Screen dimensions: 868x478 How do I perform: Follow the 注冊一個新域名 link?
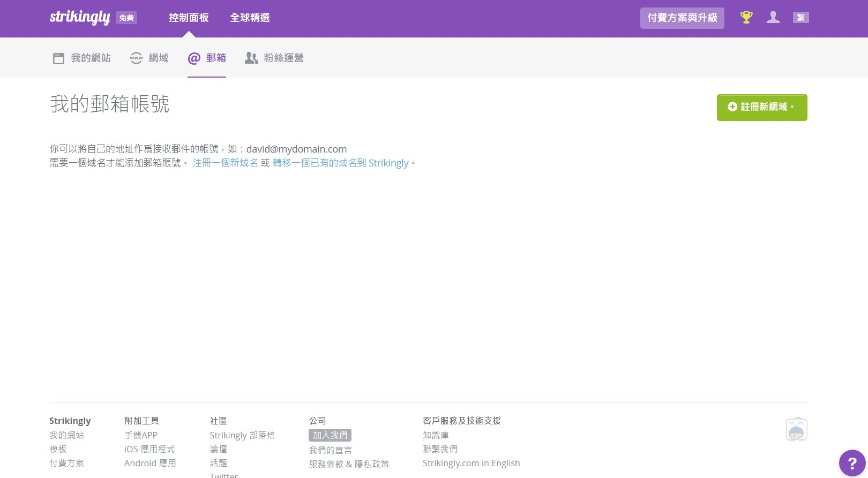click(225, 163)
